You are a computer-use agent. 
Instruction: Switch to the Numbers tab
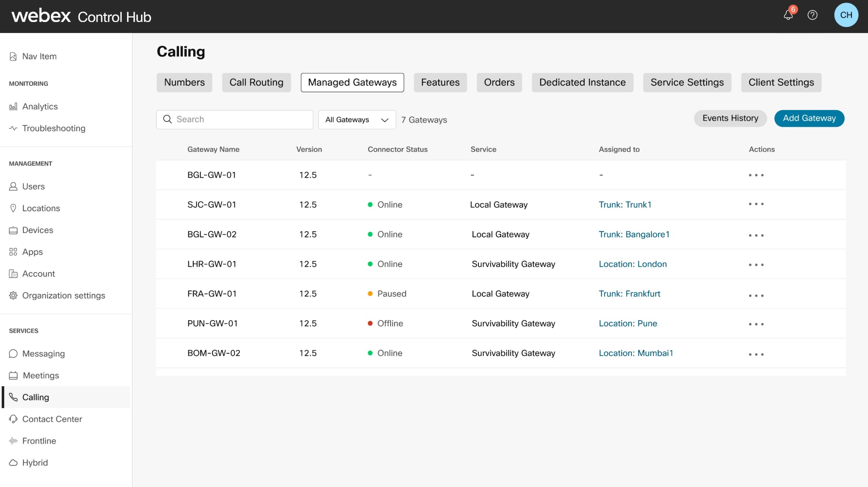[x=185, y=82]
